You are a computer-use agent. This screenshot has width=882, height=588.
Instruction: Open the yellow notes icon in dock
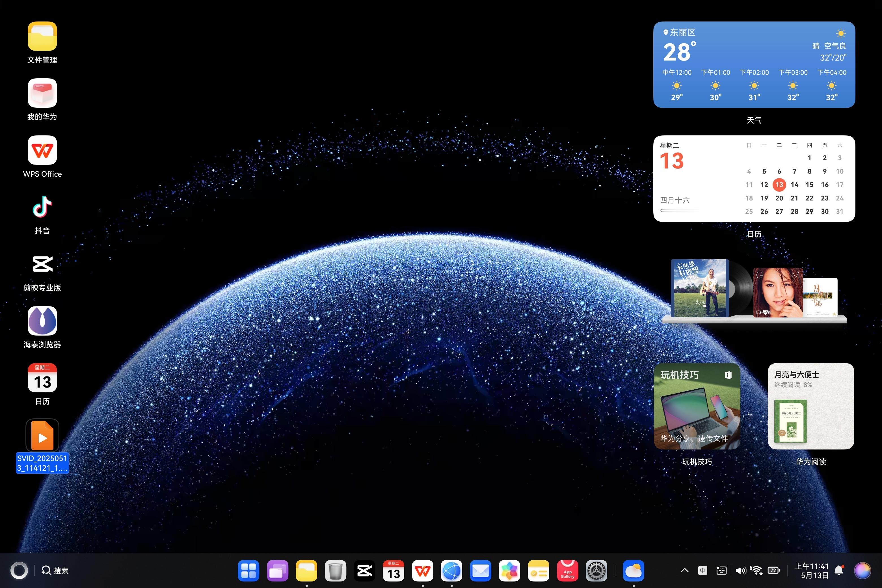pyautogui.click(x=539, y=571)
